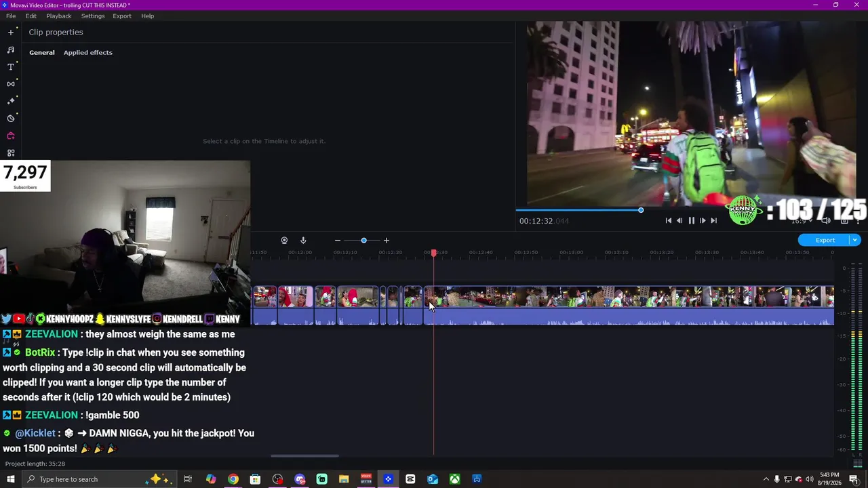Click the 00:13:00 mark on timeline ruler

coord(571,252)
